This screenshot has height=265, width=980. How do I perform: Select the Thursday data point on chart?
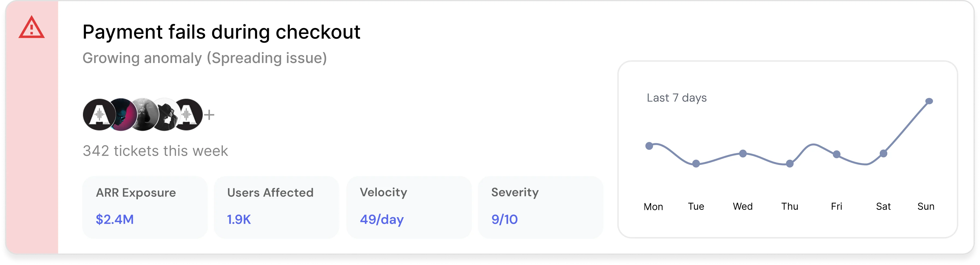click(790, 164)
